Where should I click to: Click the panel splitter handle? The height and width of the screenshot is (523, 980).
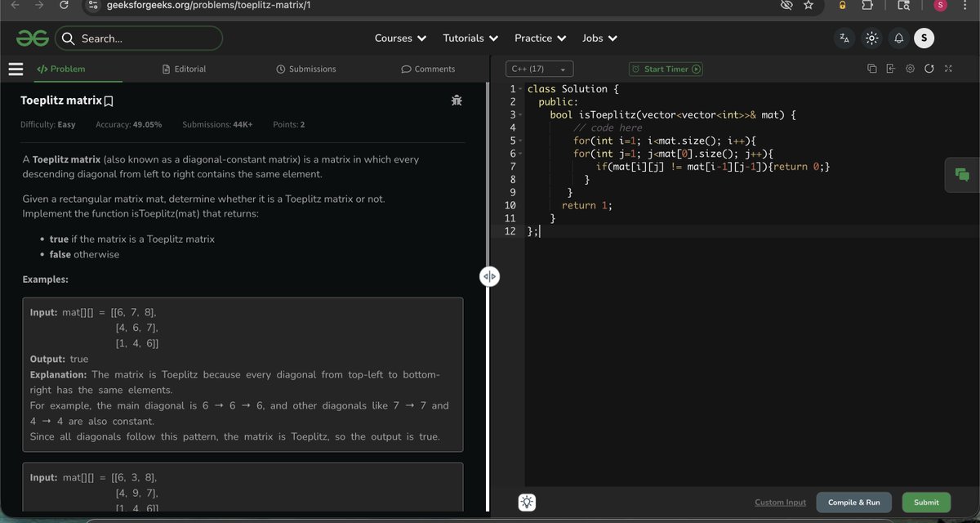coord(489,277)
